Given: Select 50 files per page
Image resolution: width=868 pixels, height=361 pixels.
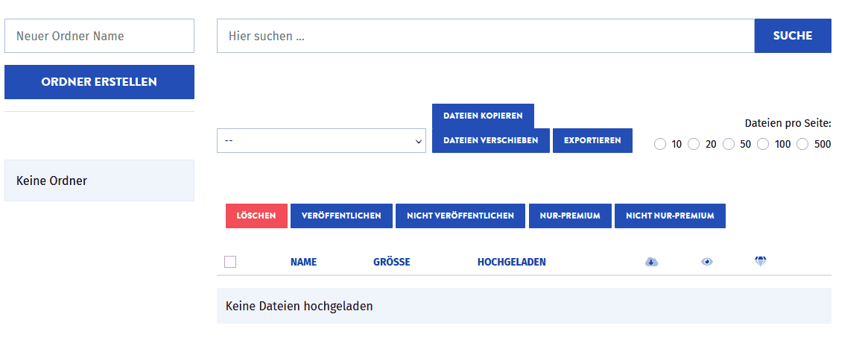Looking at the screenshot, I should tap(729, 144).
